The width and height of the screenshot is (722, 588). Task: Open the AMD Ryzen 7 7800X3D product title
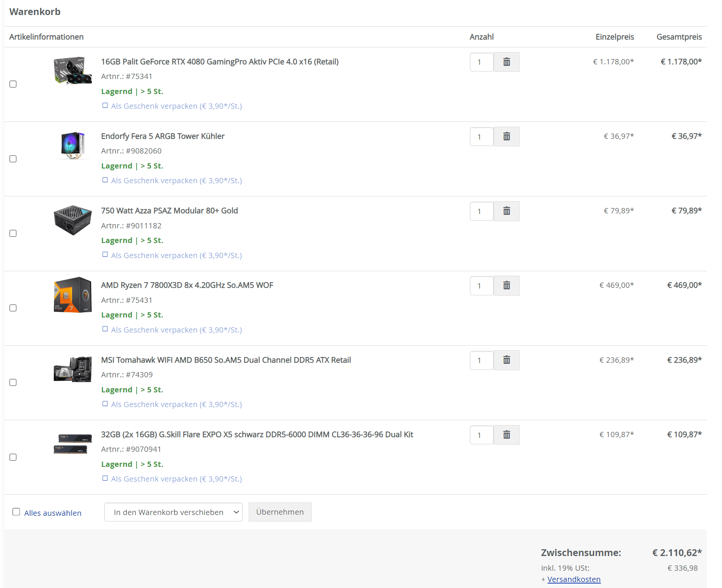[x=187, y=285]
